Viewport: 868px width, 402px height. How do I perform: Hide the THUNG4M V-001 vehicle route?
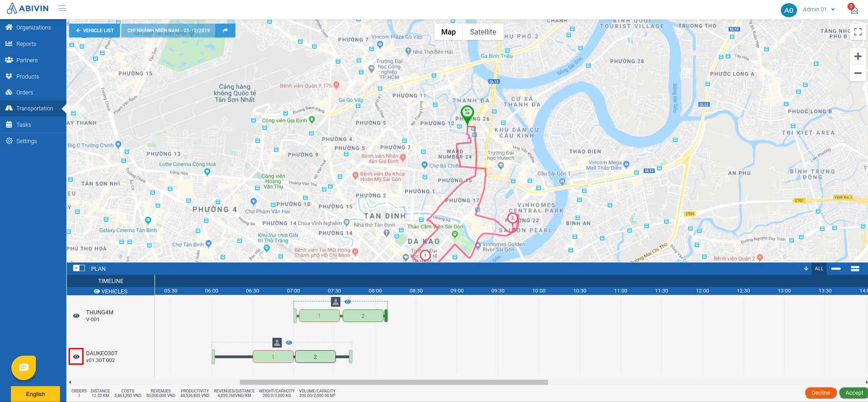[76, 316]
